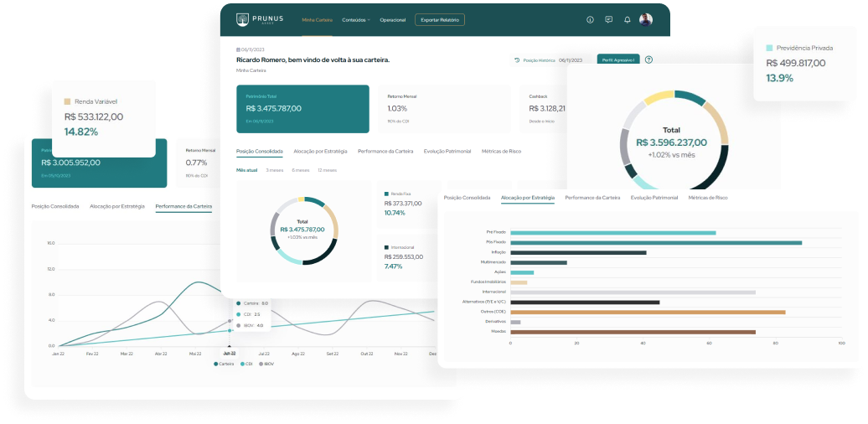The height and width of the screenshot is (424, 868).
Task: Click the Patrimônio Total R$ 3.475.787,00 card
Action: 302,109
